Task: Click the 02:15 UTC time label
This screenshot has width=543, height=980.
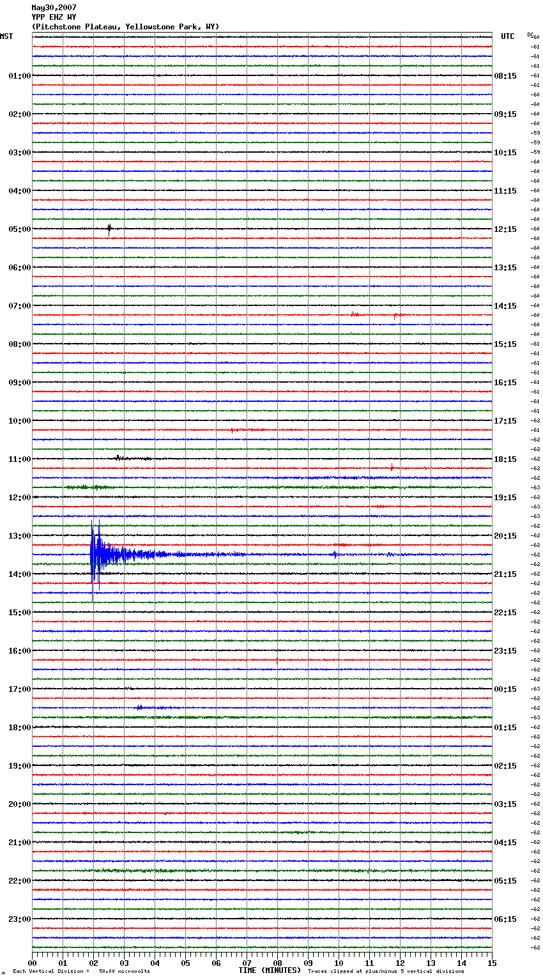Action: (x=505, y=766)
